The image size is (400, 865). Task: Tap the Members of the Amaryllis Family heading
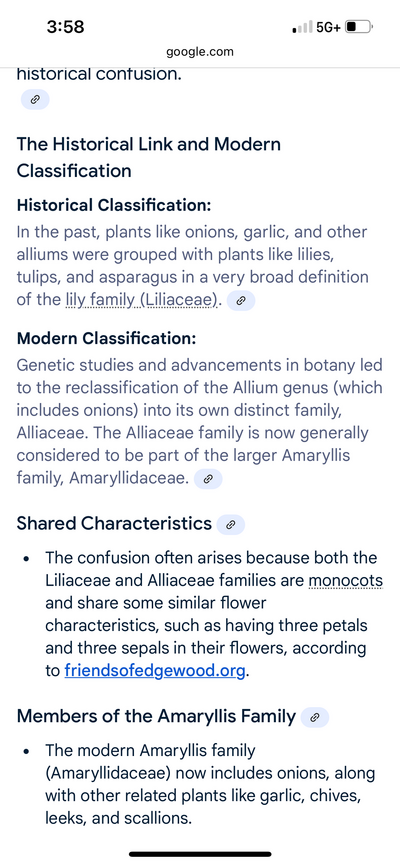[x=156, y=716]
